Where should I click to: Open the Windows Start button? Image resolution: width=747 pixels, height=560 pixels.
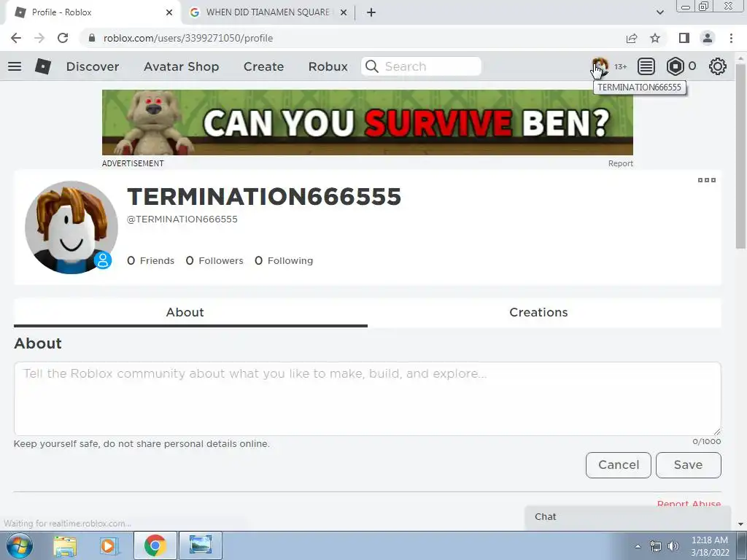pos(20,545)
